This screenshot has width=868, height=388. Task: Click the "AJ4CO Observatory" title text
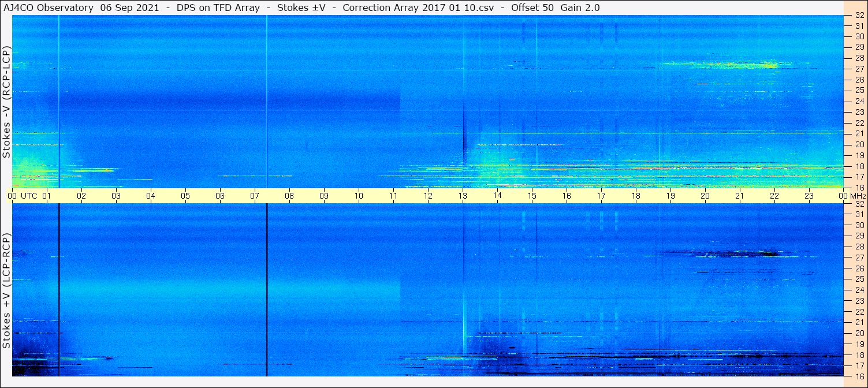(48, 8)
